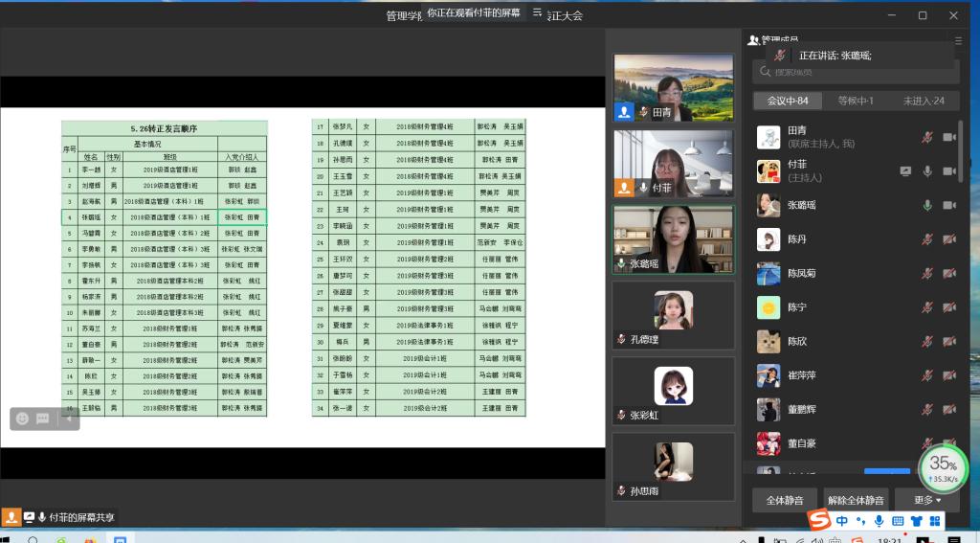Click the search members input field
This screenshot has width=980, height=543.
pos(857,72)
